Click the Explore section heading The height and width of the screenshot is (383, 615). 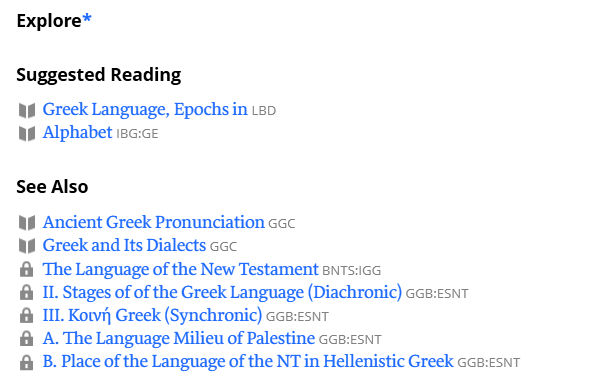tap(54, 21)
